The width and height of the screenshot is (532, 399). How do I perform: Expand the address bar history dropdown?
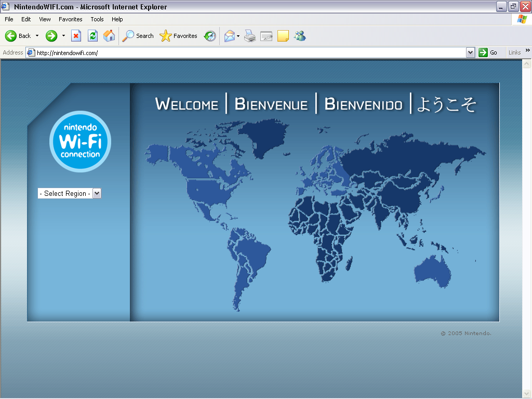(x=470, y=52)
